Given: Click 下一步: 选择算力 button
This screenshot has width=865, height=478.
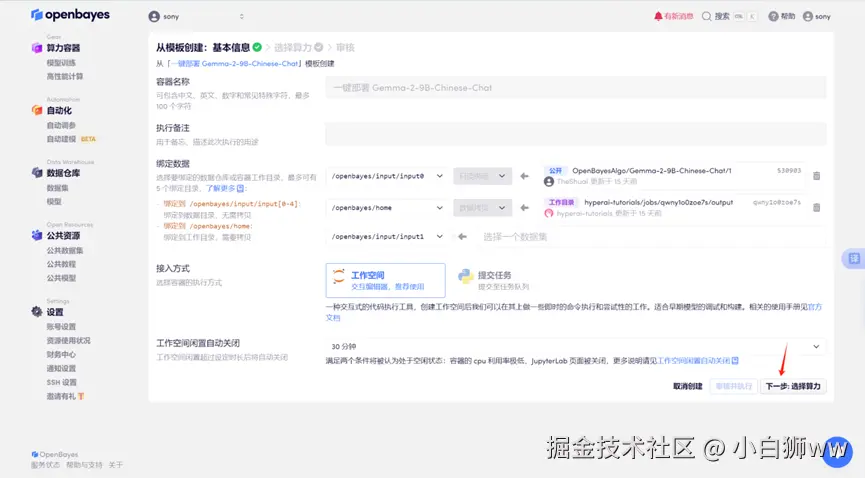Looking at the screenshot, I should [793, 386].
